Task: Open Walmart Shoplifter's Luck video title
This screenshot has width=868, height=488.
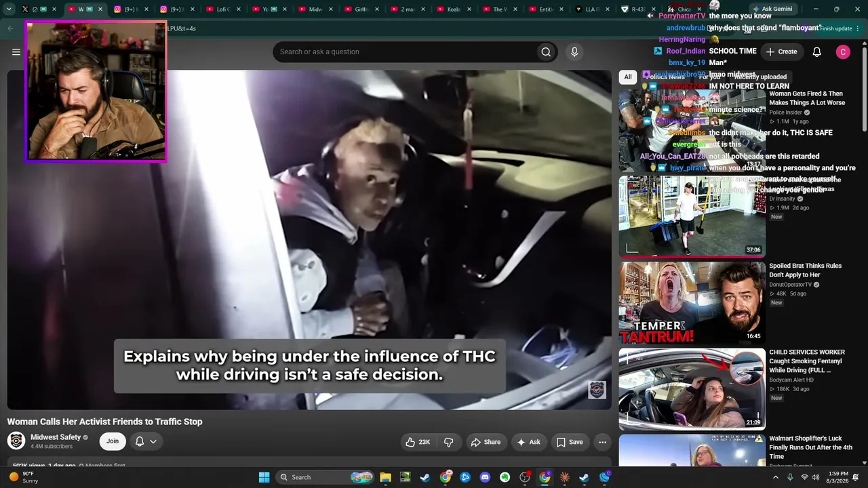Action: (x=811, y=447)
